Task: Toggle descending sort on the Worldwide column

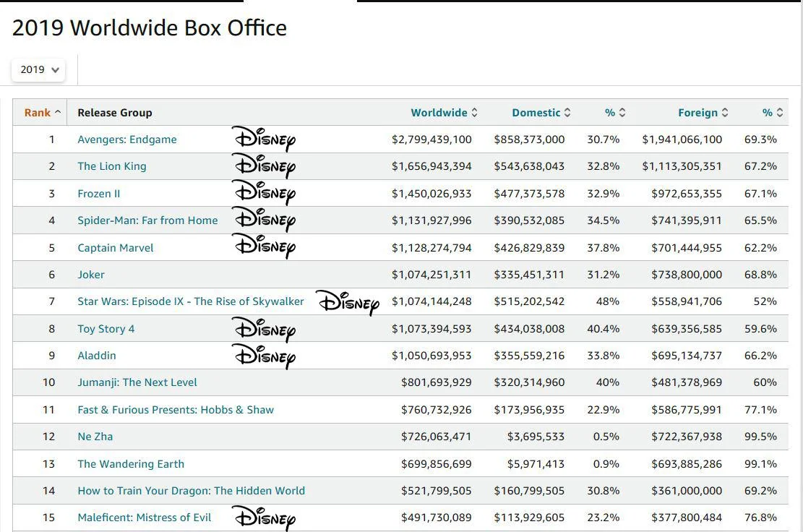Action: 473,112
